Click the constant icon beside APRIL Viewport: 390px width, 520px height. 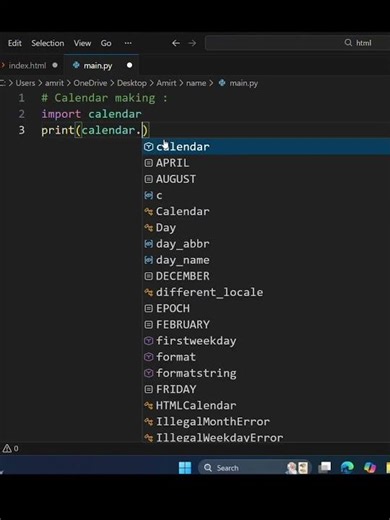click(x=149, y=163)
